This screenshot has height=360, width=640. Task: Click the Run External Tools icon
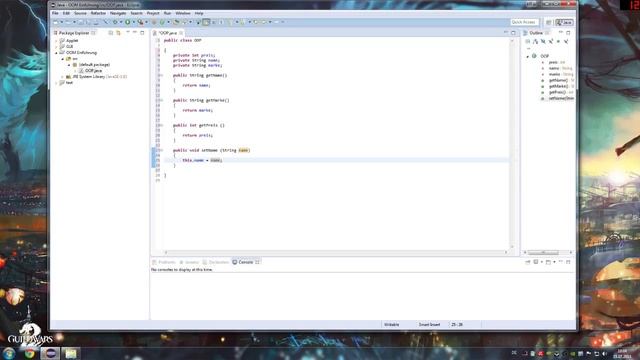(x=140, y=22)
